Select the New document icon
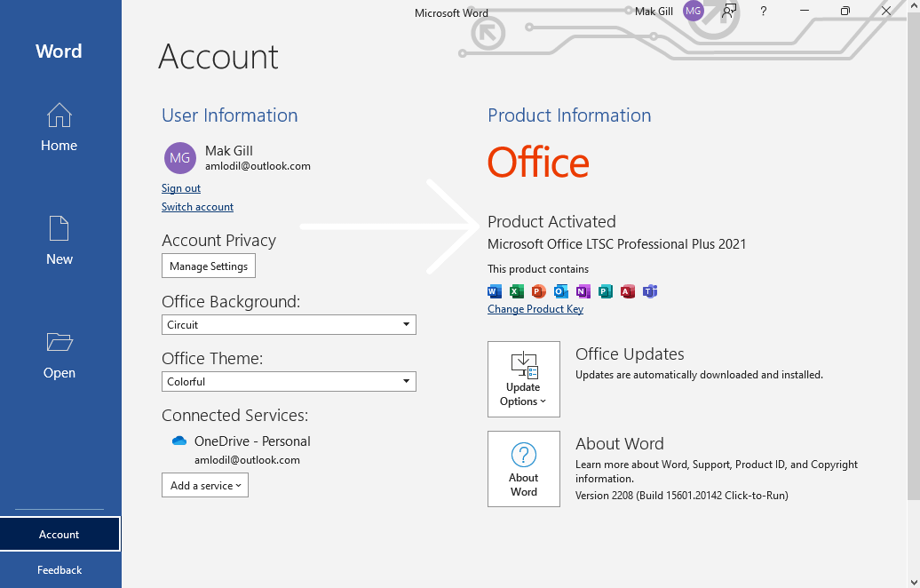Screen dimensions: 920x588 click(x=59, y=228)
